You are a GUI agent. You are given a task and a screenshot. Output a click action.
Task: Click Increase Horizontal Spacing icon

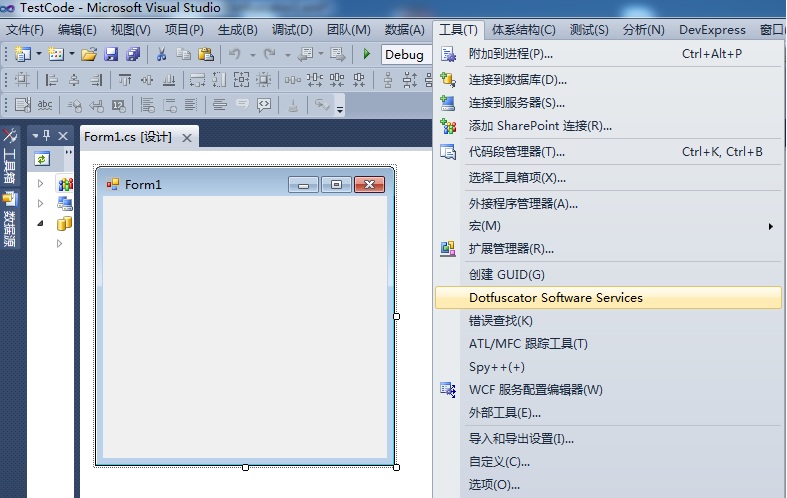point(315,80)
